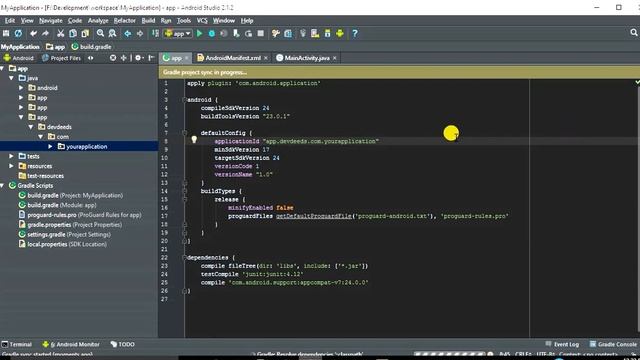640x360 pixels.
Task: Expand the android package node
Action: tap(21, 88)
